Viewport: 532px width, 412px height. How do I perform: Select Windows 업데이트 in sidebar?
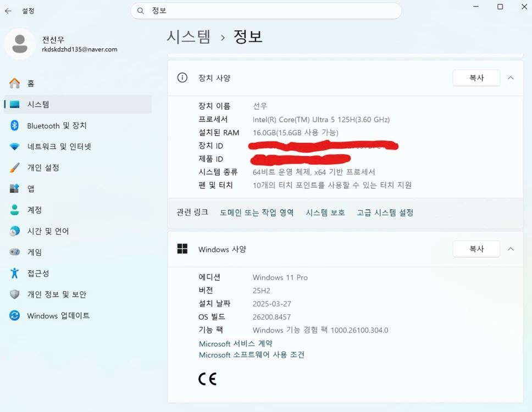(x=77, y=315)
